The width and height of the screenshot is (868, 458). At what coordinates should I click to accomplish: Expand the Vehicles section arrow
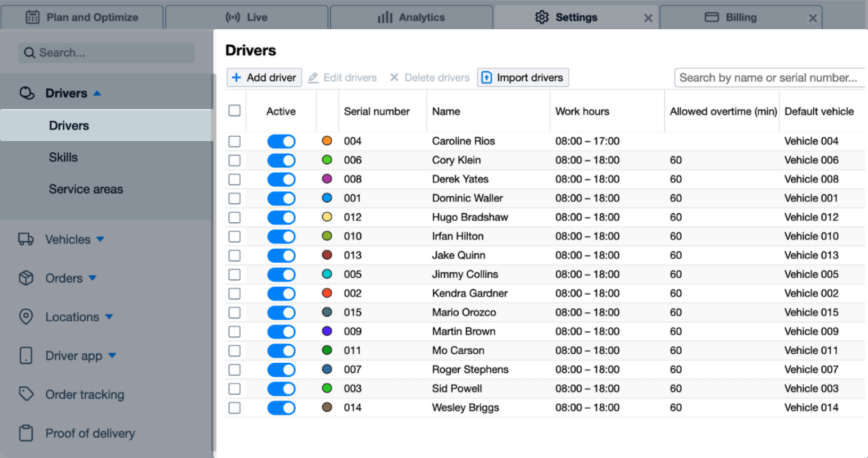click(101, 239)
